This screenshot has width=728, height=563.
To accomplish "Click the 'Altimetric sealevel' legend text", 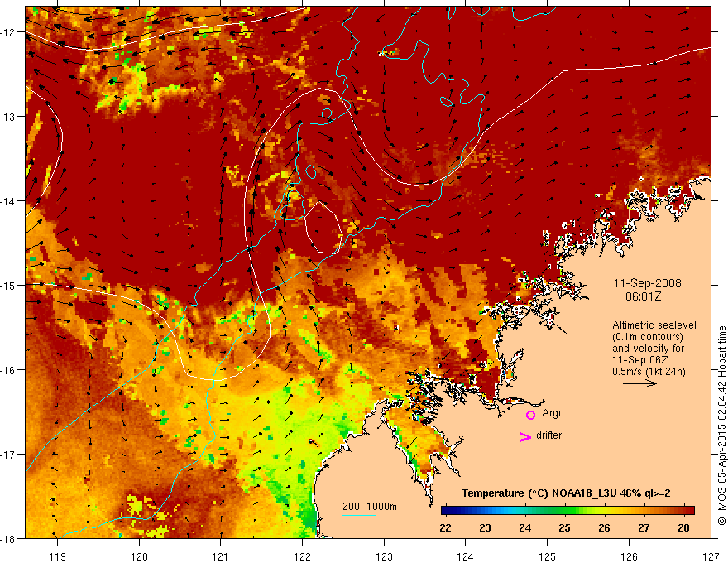I will [x=654, y=325].
